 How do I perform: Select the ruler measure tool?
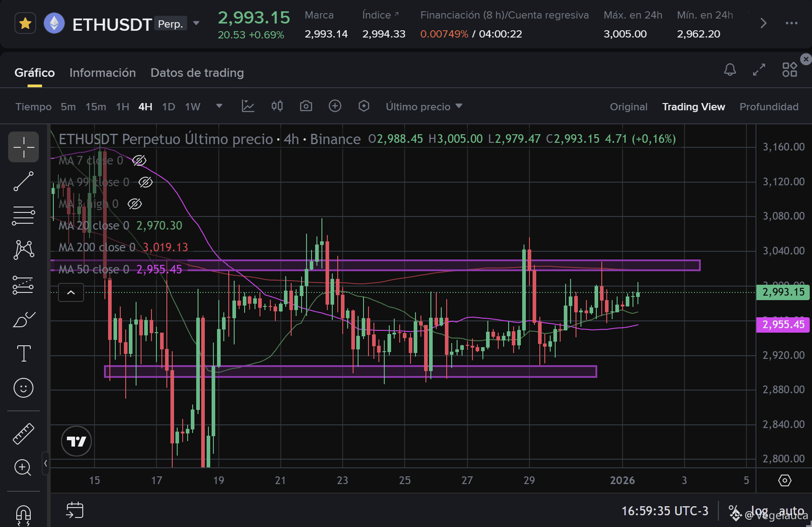(24, 434)
